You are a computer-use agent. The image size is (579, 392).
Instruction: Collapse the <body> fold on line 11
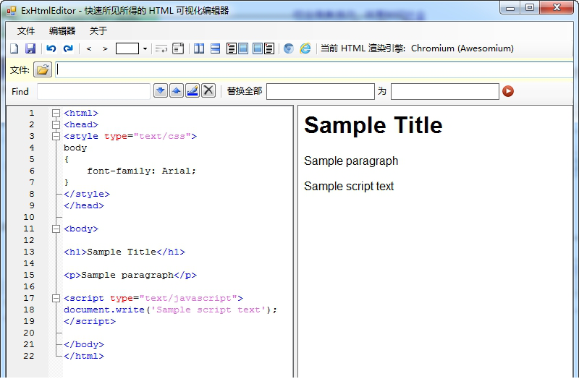click(56, 229)
